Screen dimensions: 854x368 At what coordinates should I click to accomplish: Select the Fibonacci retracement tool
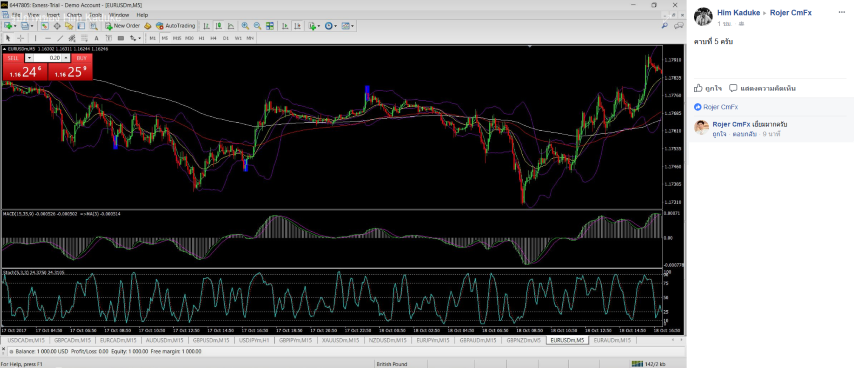[x=84, y=38]
